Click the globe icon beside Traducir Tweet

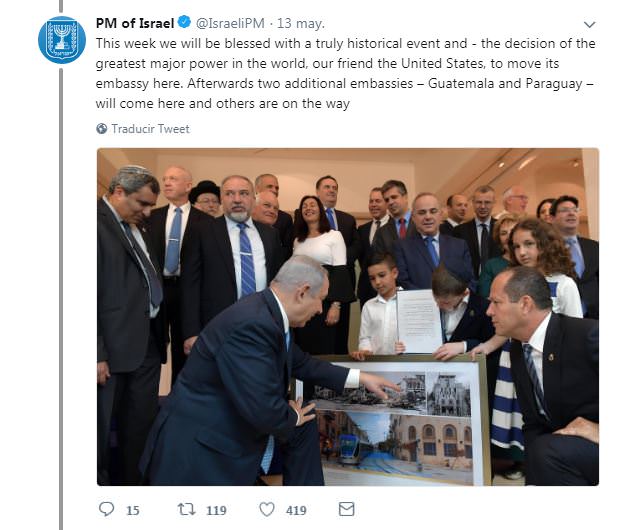point(101,129)
